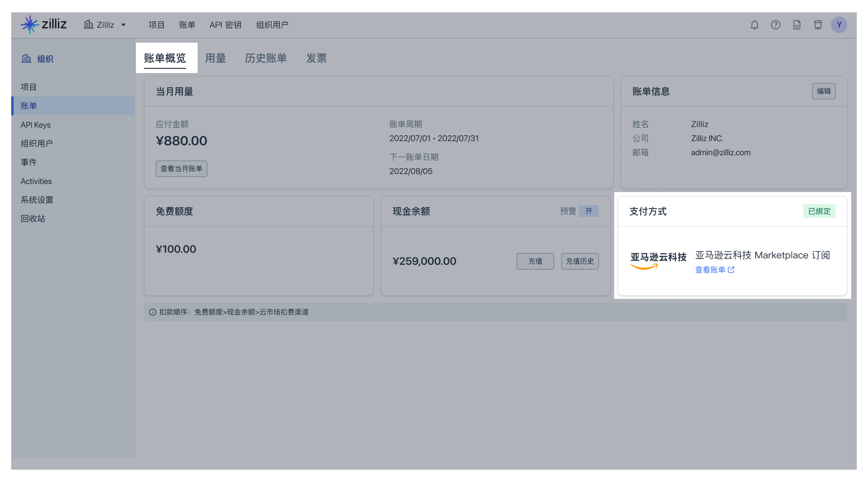Viewport: 868px width, 482px height.
Task: Open API 密钥 in top navigation
Action: (x=225, y=25)
